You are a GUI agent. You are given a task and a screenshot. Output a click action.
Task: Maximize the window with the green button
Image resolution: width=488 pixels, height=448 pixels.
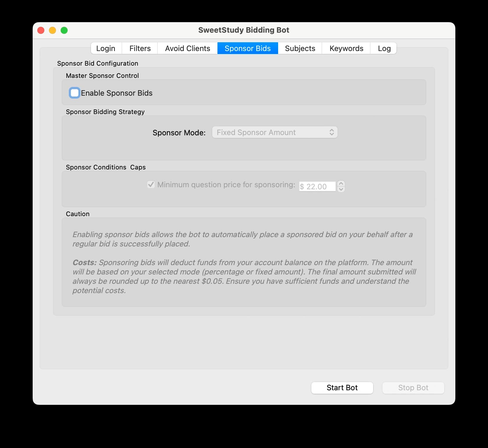tap(64, 30)
